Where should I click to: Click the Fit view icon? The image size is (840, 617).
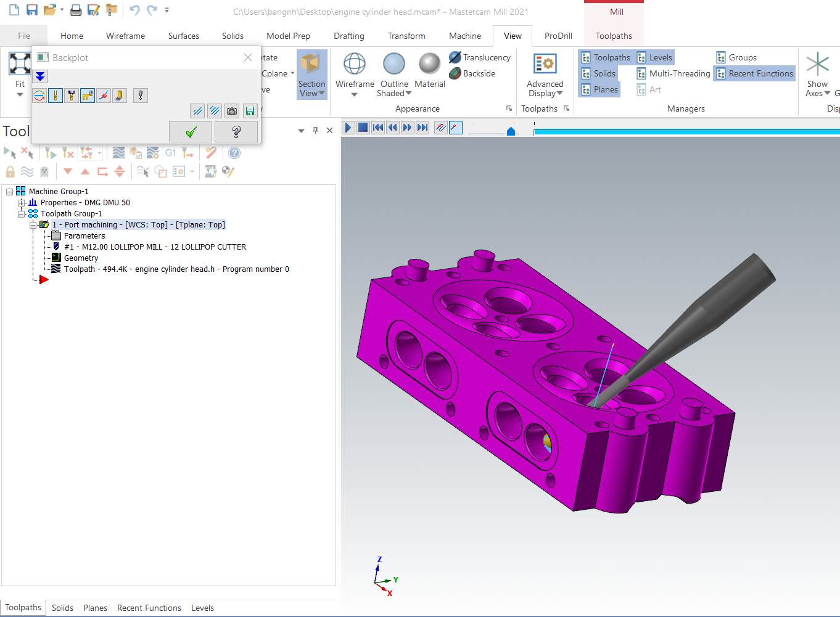pyautogui.click(x=20, y=63)
